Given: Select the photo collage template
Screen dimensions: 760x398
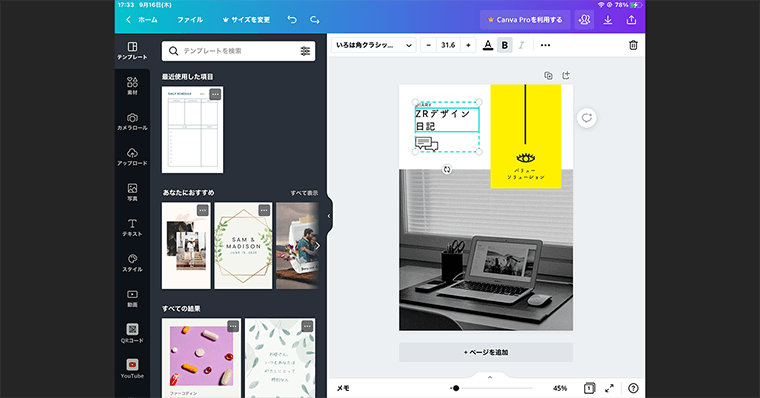Looking at the screenshot, I should point(186,246).
